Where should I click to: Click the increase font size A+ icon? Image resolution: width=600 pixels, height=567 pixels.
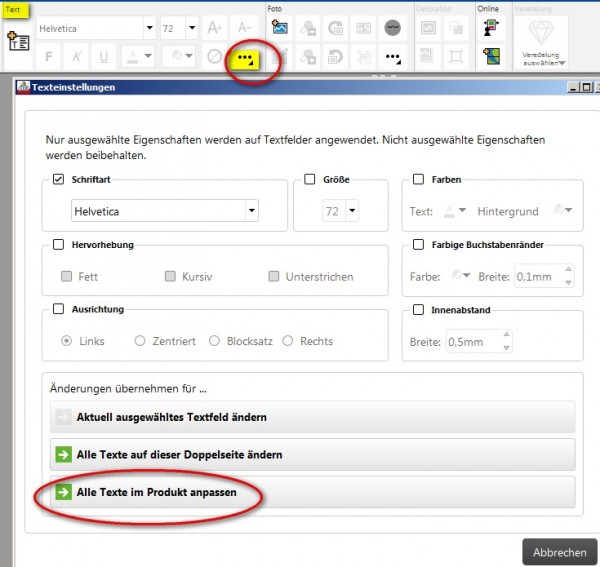pos(214,28)
